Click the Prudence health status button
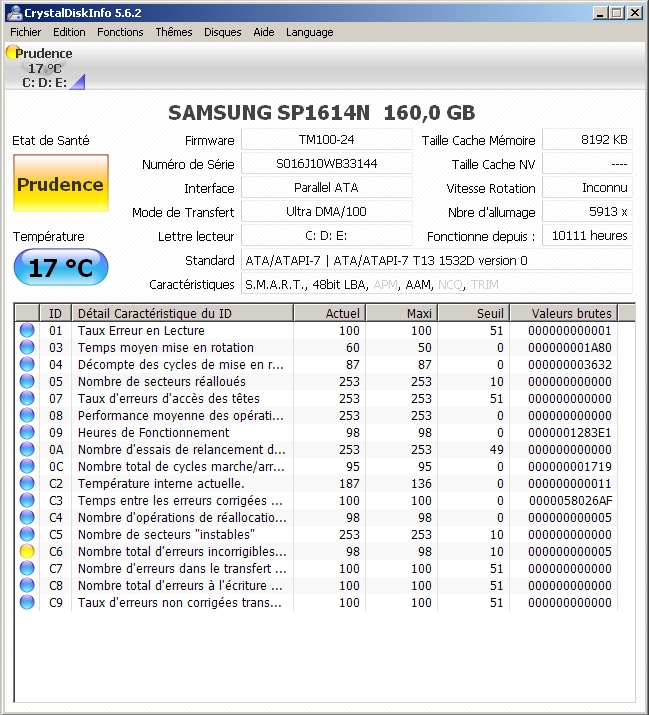 tap(61, 183)
